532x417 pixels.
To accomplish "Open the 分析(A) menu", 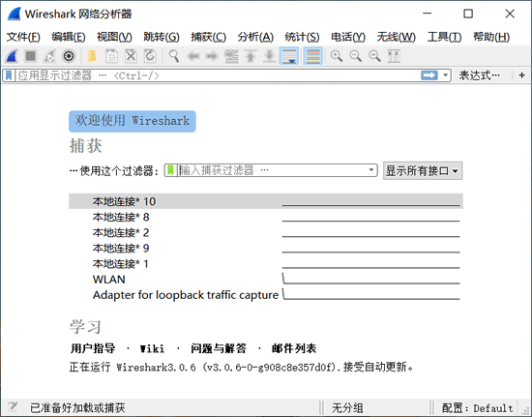I will coord(255,37).
